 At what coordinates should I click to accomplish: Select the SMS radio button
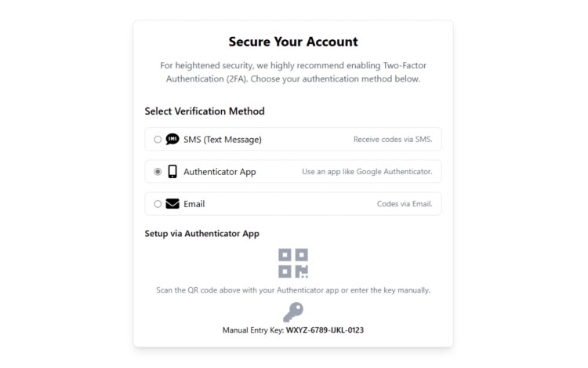[x=158, y=140]
